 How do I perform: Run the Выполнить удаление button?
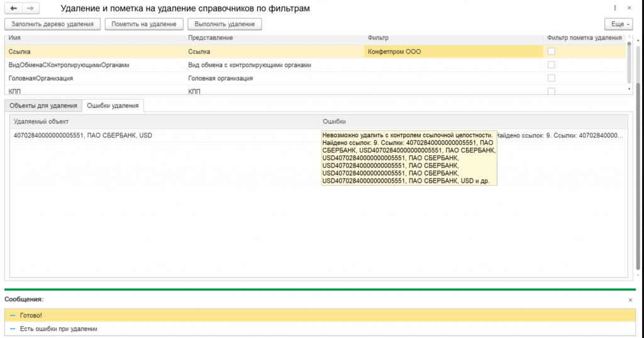pyautogui.click(x=224, y=24)
